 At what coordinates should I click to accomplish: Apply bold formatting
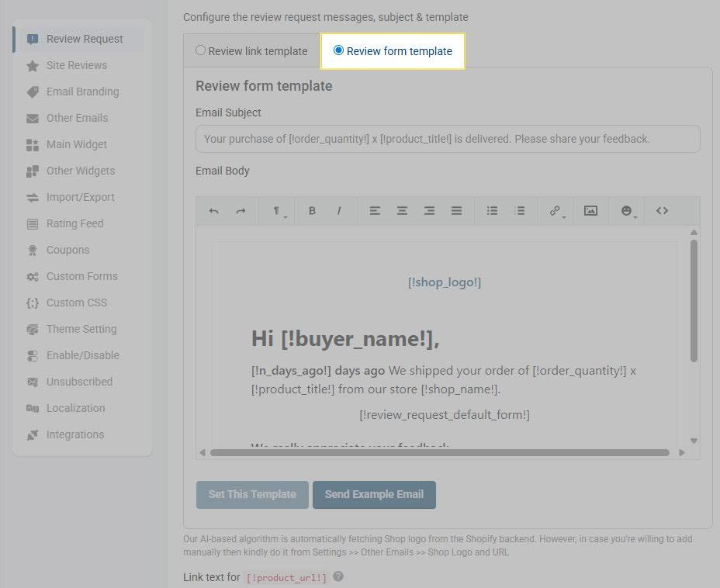point(313,210)
